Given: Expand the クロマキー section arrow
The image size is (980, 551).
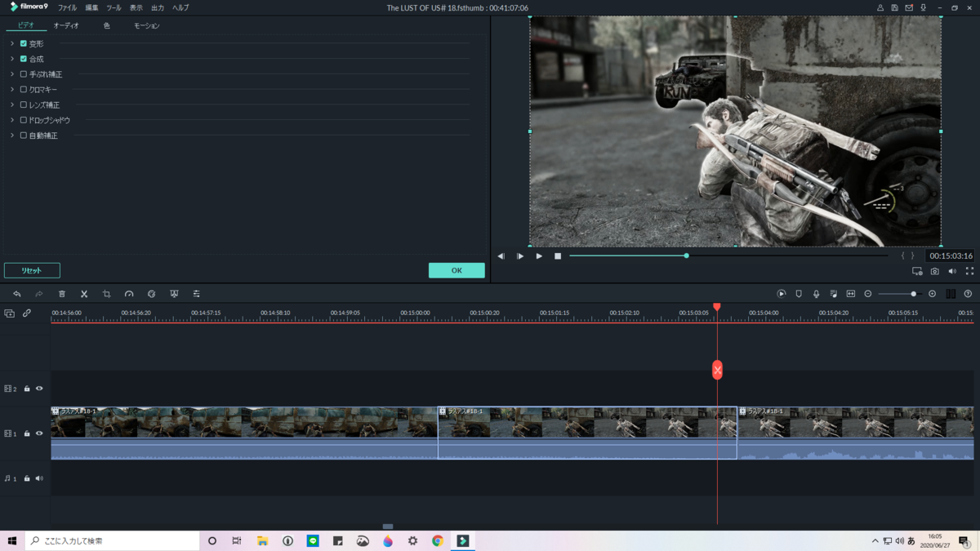Looking at the screenshot, I should pyautogui.click(x=12, y=90).
